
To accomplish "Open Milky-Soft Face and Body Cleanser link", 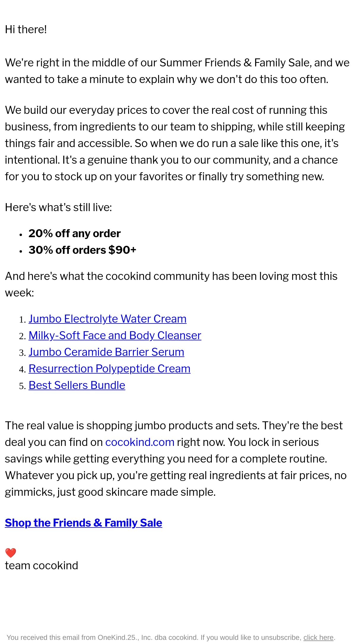I will point(115,335).
